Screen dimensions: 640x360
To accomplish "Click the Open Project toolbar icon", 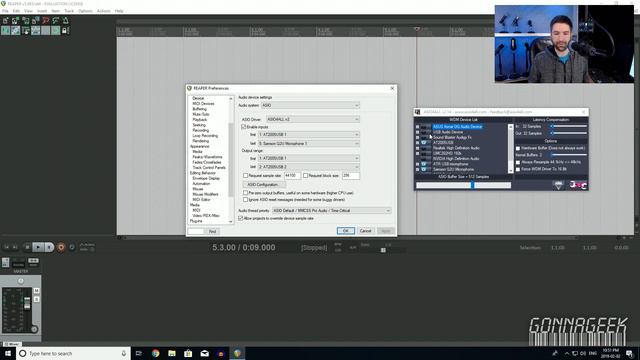I will pos(16,20).
